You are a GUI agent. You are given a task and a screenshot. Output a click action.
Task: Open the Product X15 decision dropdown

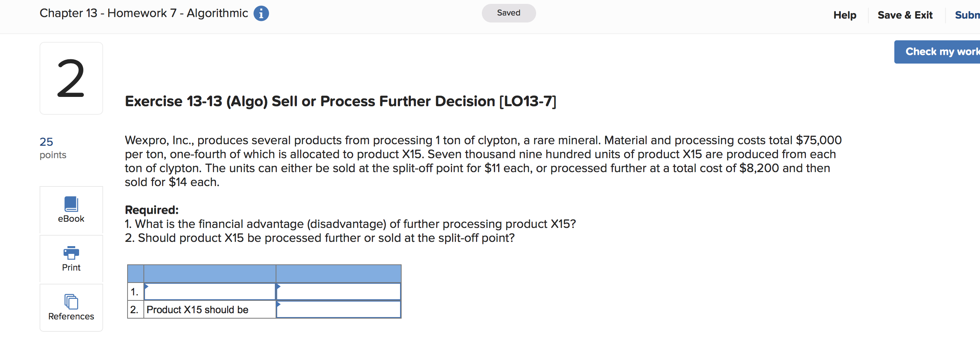338,310
